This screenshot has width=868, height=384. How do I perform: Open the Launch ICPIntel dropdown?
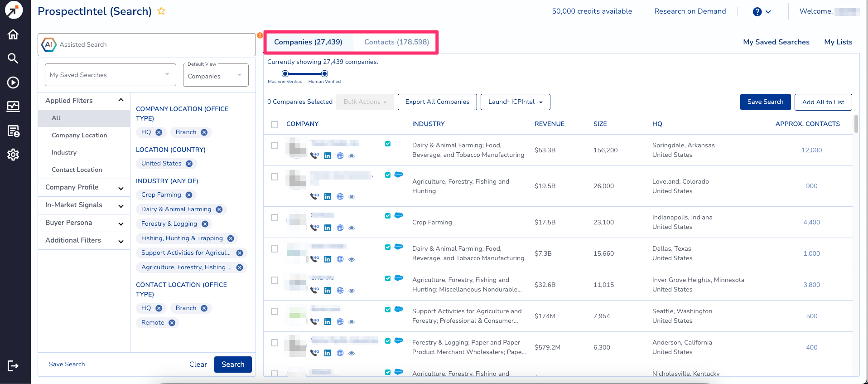(x=516, y=102)
